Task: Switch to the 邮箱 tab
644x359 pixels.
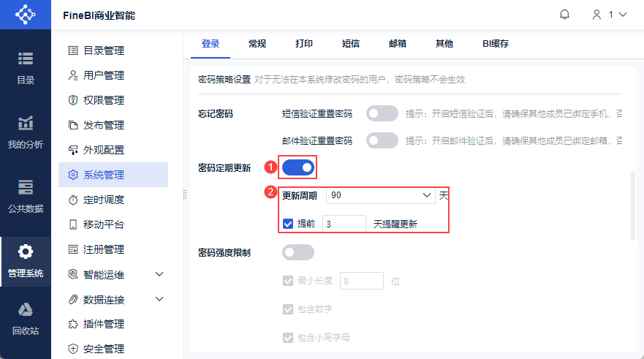Action: [x=398, y=44]
